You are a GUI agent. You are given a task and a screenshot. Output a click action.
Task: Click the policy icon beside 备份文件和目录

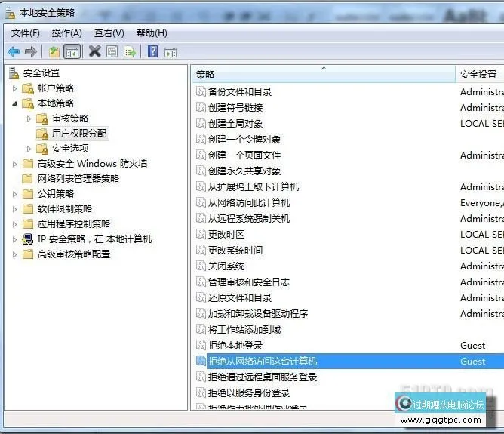click(x=201, y=91)
